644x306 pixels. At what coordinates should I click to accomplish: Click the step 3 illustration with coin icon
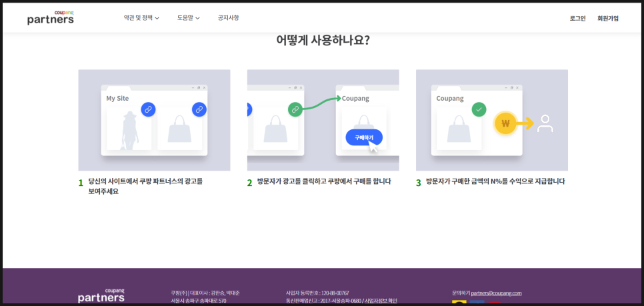pos(491,120)
